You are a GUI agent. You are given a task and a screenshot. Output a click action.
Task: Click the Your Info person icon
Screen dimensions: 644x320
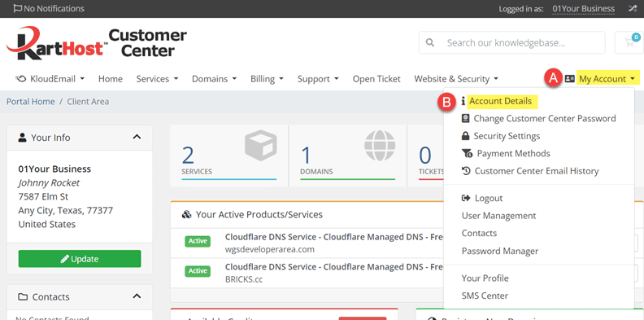click(x=22, y=138)
